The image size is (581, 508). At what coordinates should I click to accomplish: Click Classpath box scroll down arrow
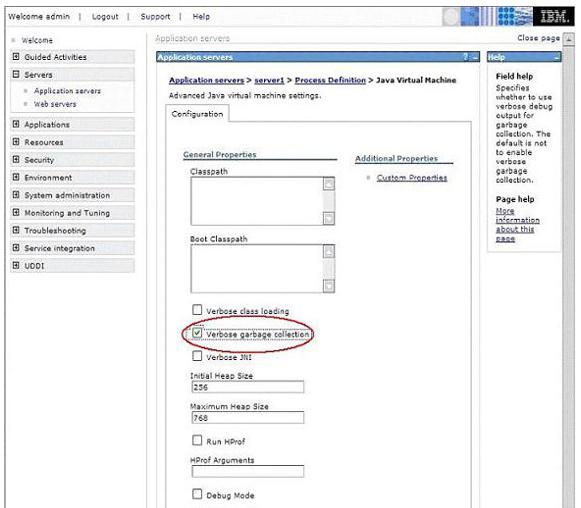pos(329,218)
